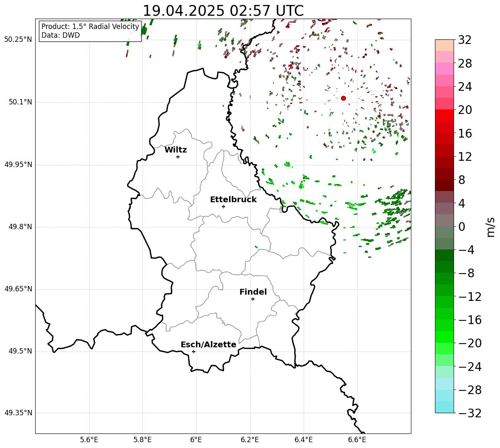Image resolution: width=500 pixels, height=448 pixels.
Task: Click the m/s colorbar unit label
Action: [x=491, y=227]
